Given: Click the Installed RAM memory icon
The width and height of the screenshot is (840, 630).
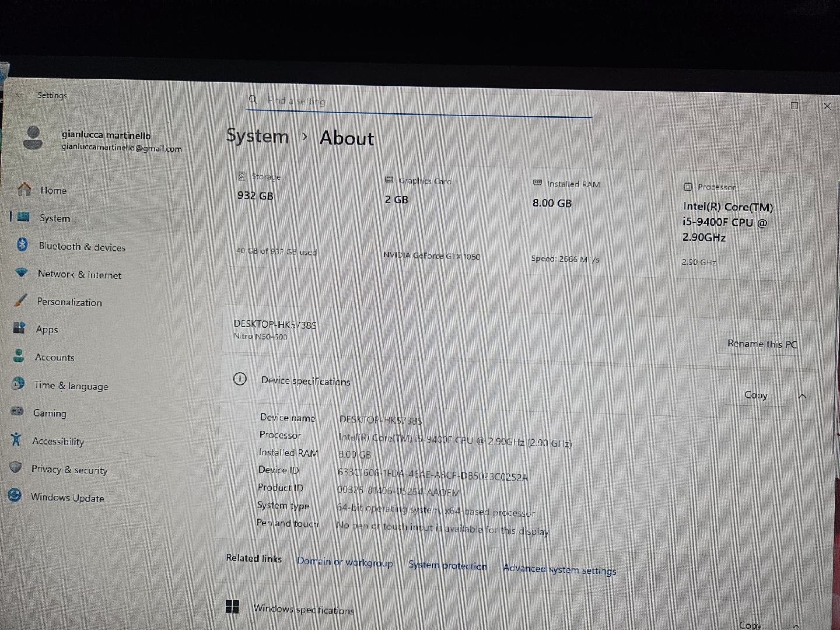Looking at the screenshot, I should coord(537,183).
